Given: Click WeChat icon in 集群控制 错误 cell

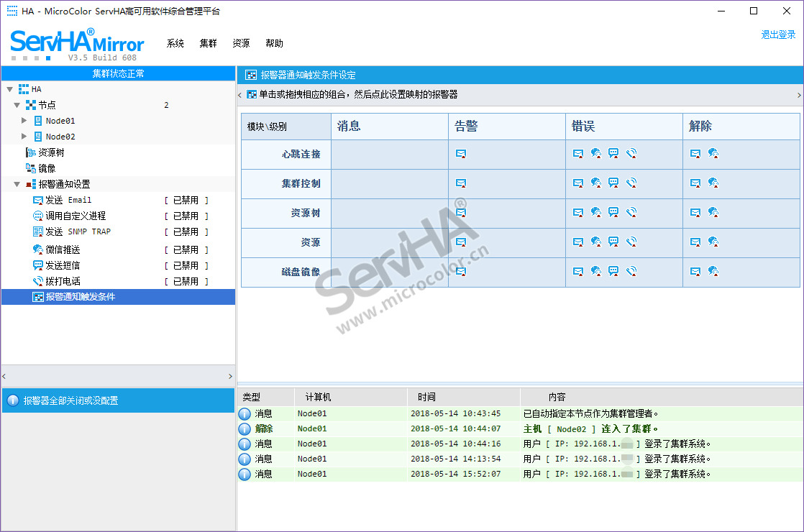Looking at the screenshot, I should (596, 183).
